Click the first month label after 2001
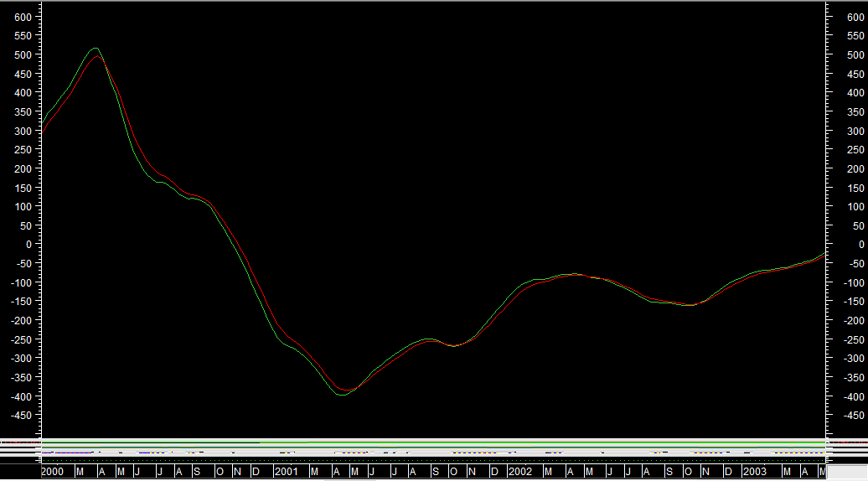Screen dimensions: 868x481 pos(314,472)
